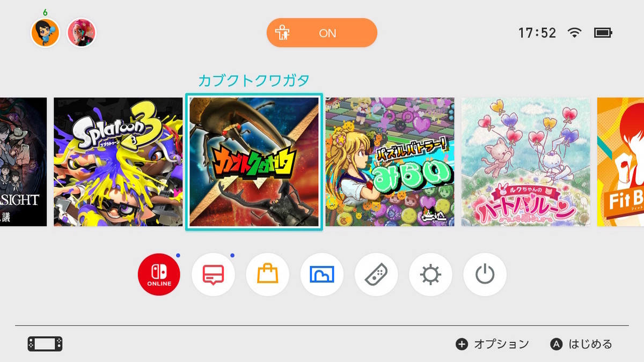Open the Nintendo eShop bag icon

pos(267,275)
